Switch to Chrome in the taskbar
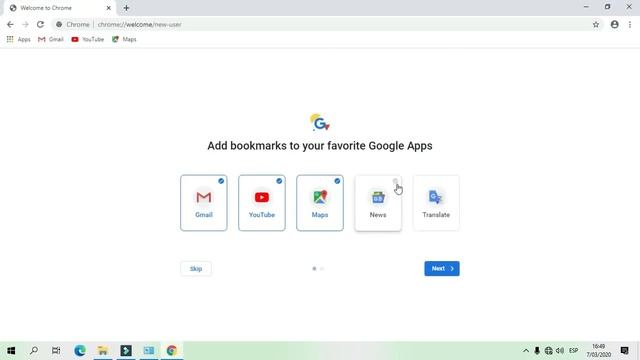Viewport: 640px width, 360px height. (172, 351)
